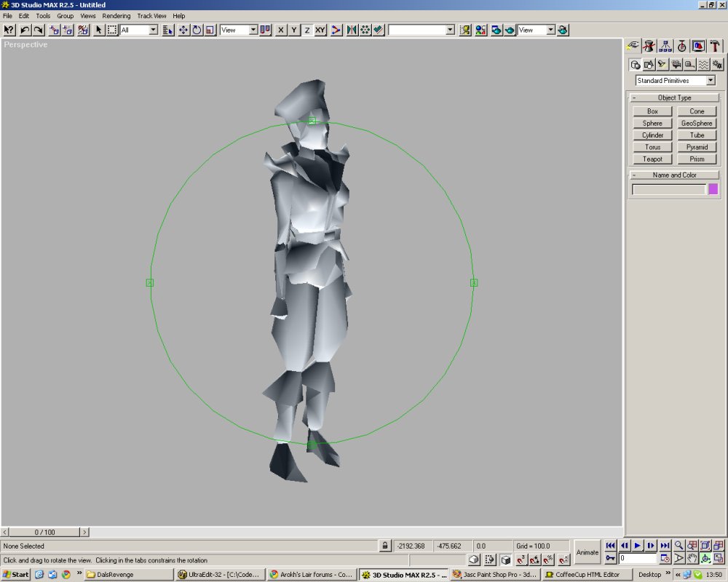Screen dimensions: 728x582
Task: Open the named selection sets dropdown
Action: coord(450,30)
